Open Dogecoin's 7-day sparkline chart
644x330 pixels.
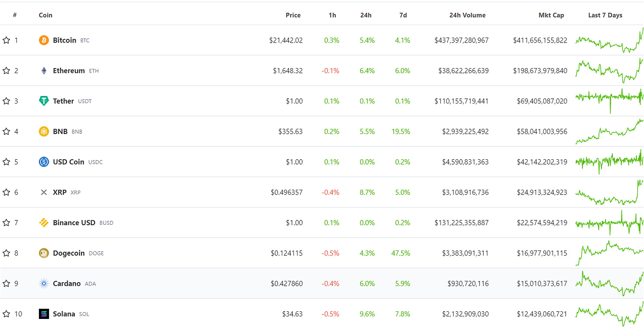[609, 253]
